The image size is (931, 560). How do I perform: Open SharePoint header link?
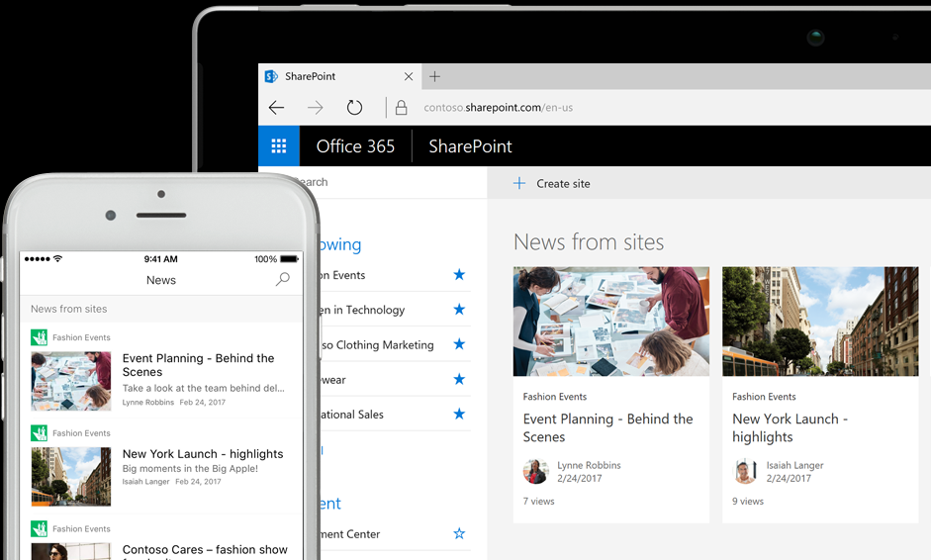pos(470,146)
